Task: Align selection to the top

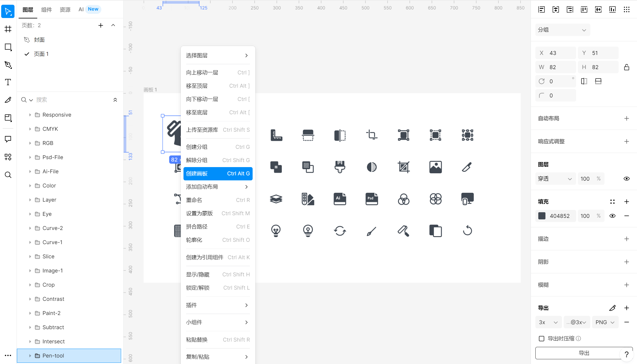Action: pos(584,9)
